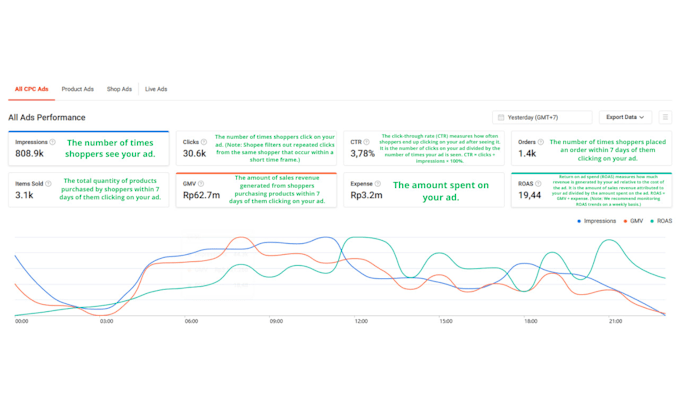Screen dimensions: 680x409
Task: Click the help icon next to ROAS
Action: click(538, 184)
